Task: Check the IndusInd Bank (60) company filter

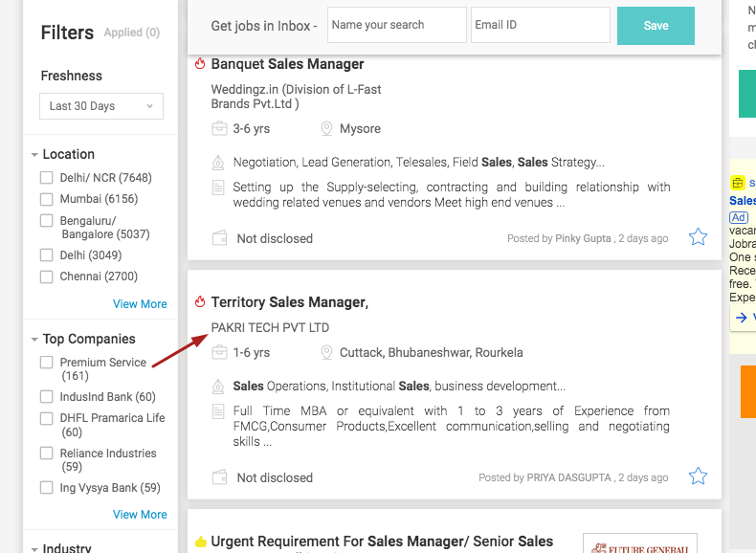Action: tap(46, 397)
